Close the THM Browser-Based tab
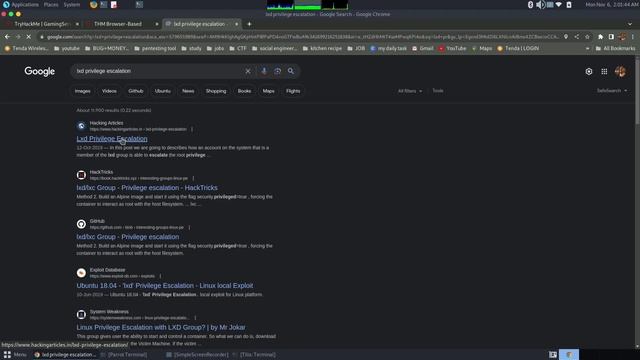640x360 pixels. pos(157,24)
